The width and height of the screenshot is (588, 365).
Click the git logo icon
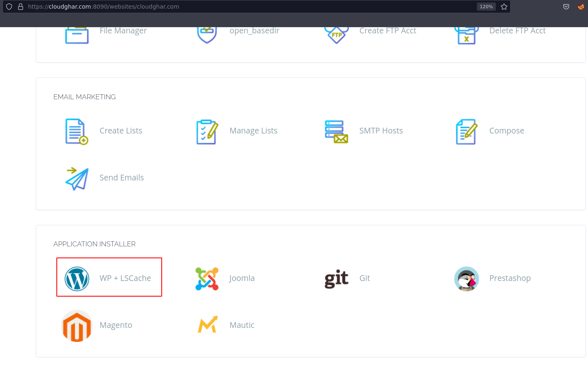pos(337,279)
